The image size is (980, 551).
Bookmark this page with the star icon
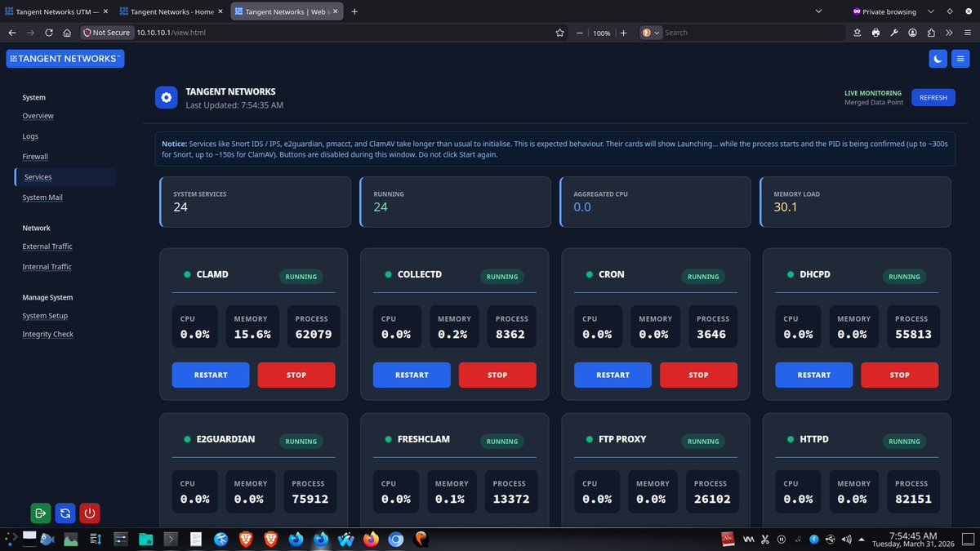559,33
